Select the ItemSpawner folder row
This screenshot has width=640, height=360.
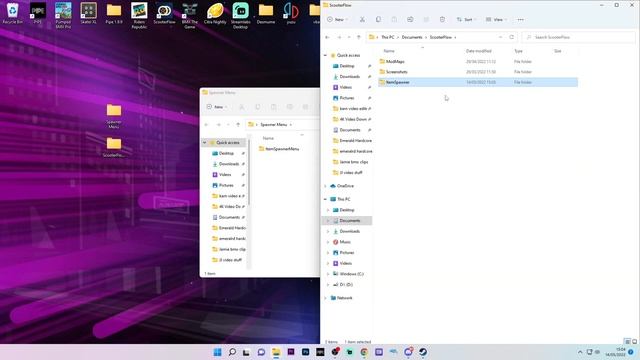[x=478, y=82]
